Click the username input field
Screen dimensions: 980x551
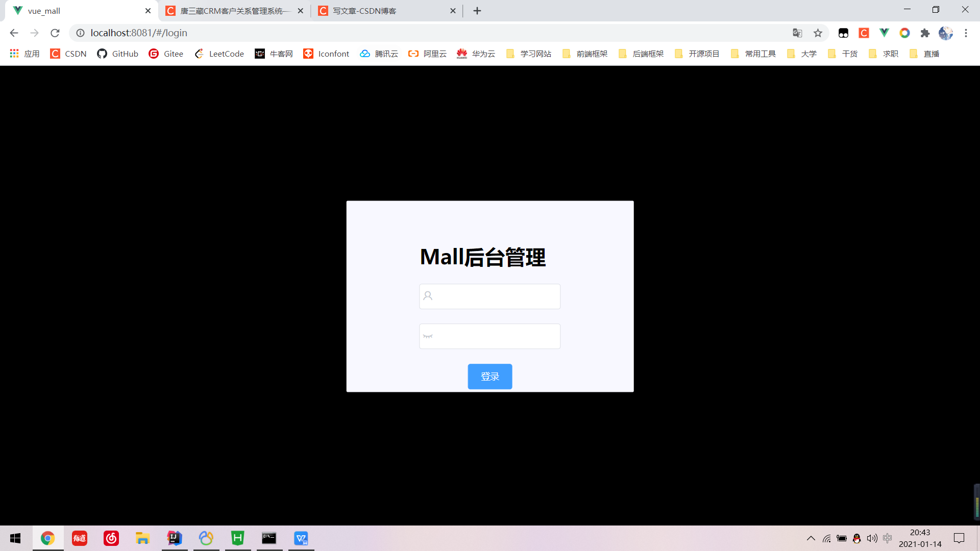(x=489, y=296)
